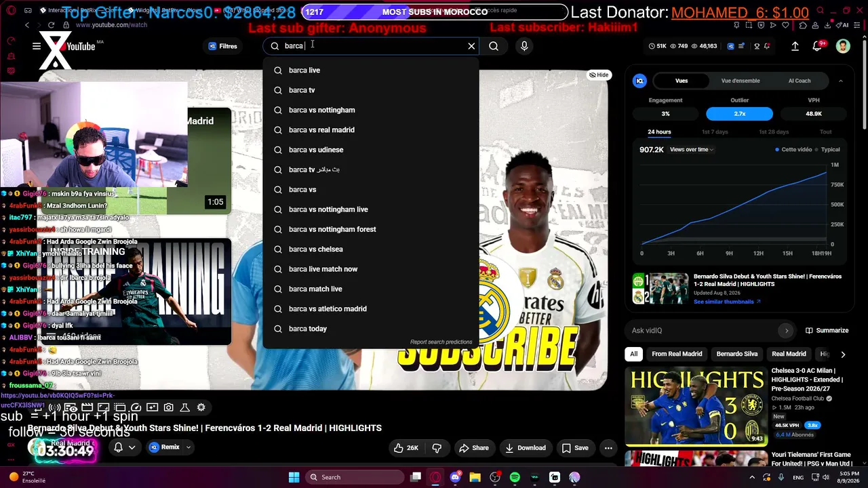Select the Bernardo Silva chip
Viewport: 868px width, 488px height.
click(x=737, y=354)
